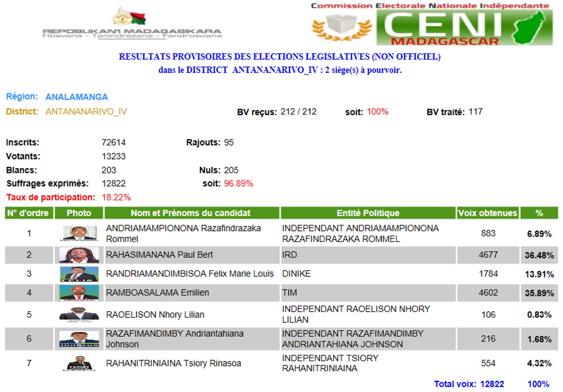
Task: Click the Inscrits value 72614
Action: [114, 142]
